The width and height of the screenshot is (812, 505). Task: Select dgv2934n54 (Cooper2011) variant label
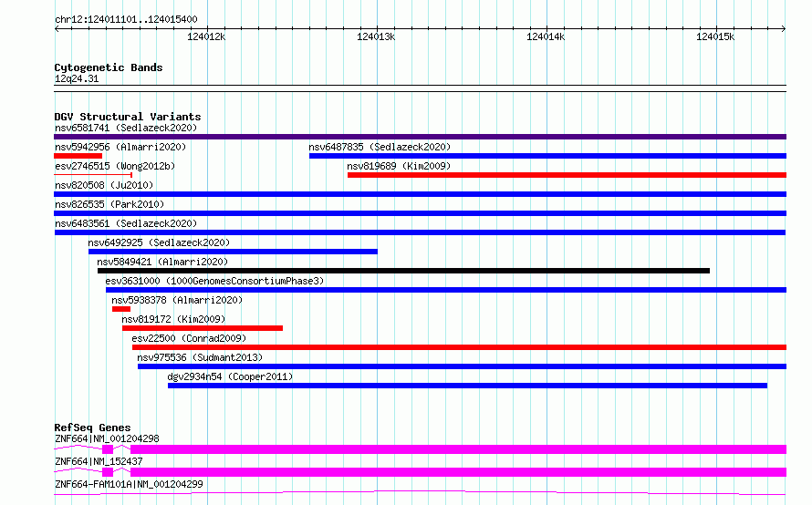230,376
